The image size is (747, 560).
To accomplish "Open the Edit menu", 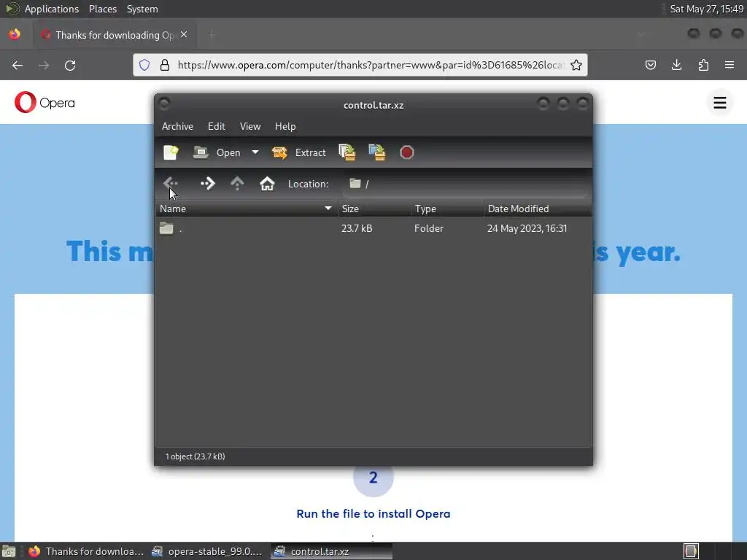I will pyautogui.click(x=216, y=126).
